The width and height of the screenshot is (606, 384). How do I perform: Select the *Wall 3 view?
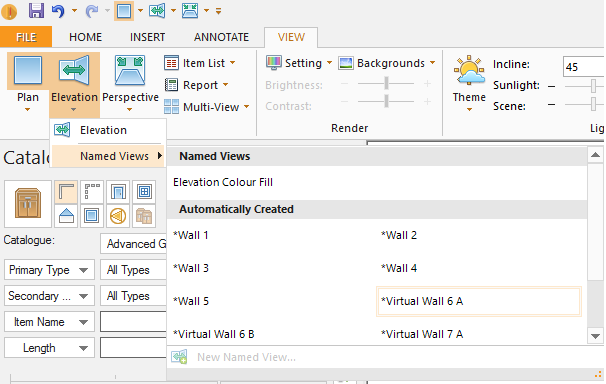(x=191, y=268)
